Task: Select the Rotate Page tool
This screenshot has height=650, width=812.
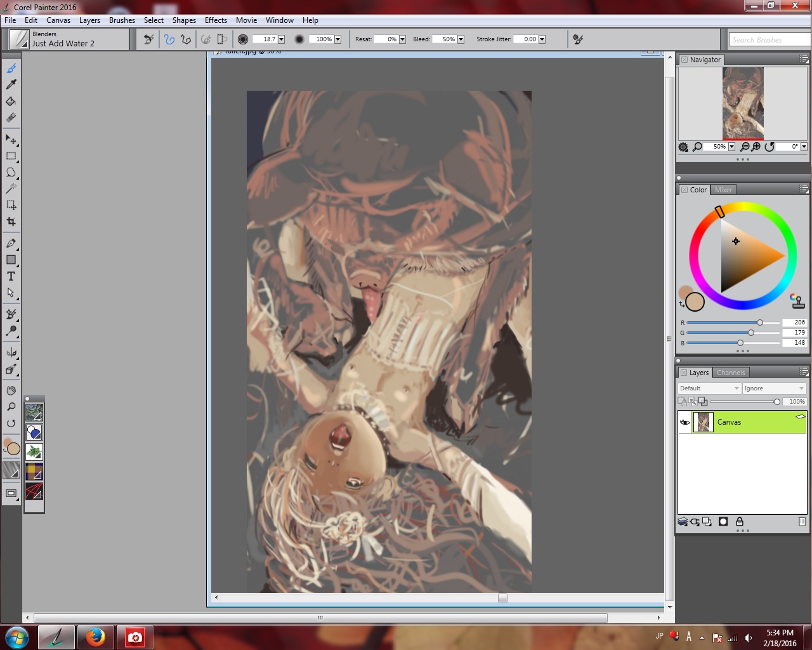Action: tap(11, 423)
